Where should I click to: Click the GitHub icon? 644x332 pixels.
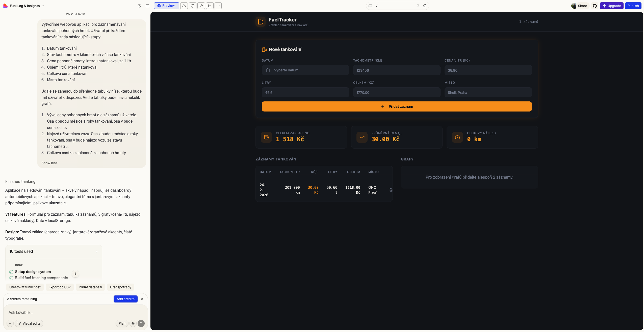(595, 6)
